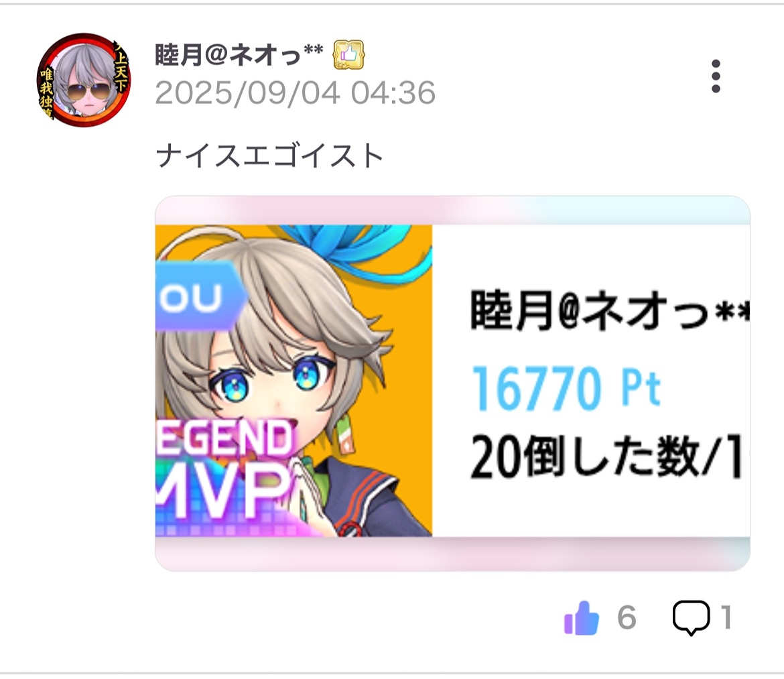Open profile via the 睦月@ネオっ** header username
This screenshot has width=784, height=679.
(239, 54)
